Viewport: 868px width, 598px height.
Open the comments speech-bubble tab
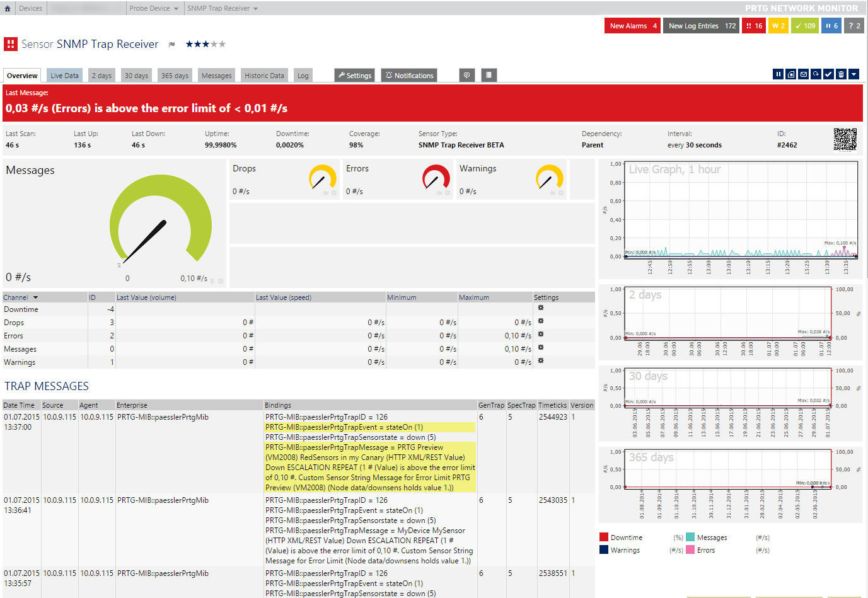coord(467,76)
